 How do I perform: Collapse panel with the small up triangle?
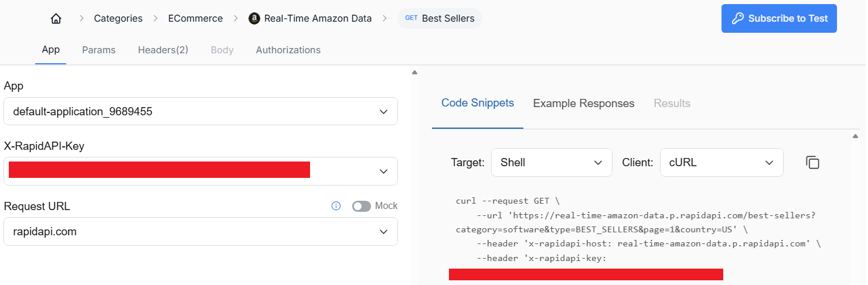pyautogui.click(x=414, y=73)
